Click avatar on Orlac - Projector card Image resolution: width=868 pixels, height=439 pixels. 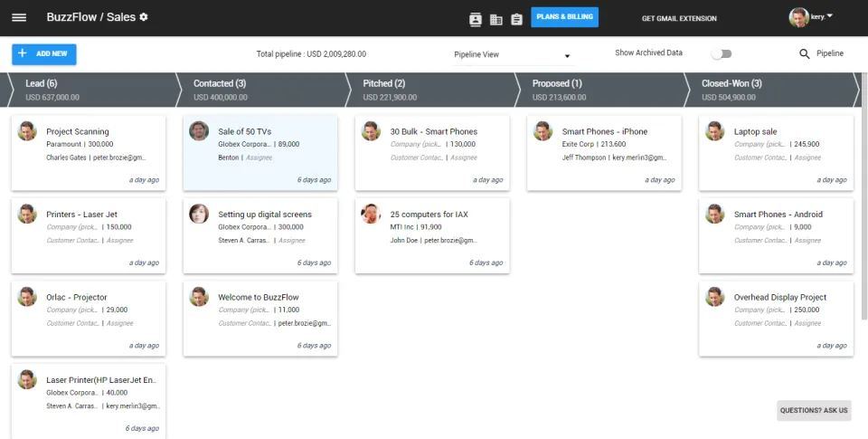point(27,297)
